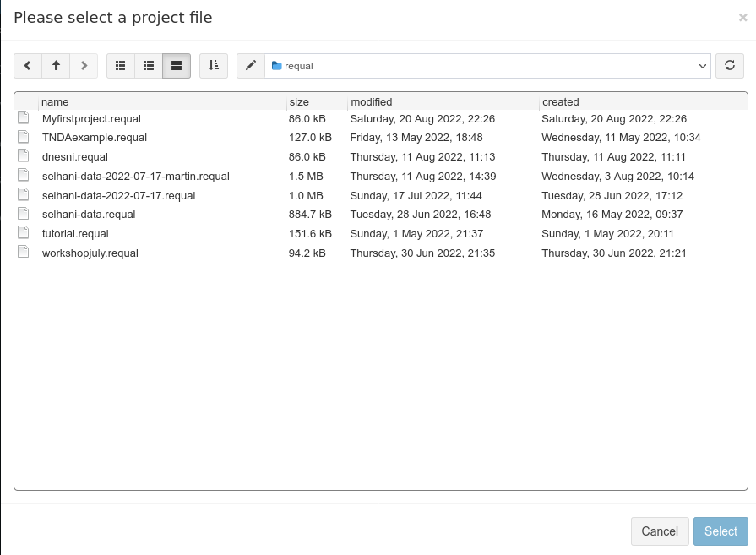
Task: Click created date Tuesday, 28 Jun 2022, 17:12
Action: [612, 196]
